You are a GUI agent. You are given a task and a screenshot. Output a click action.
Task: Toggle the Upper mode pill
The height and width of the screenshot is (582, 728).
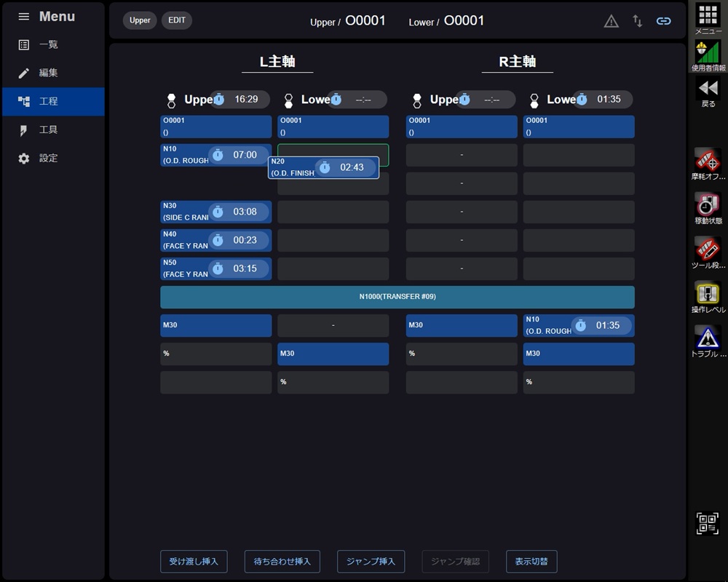tap(140, 20)
